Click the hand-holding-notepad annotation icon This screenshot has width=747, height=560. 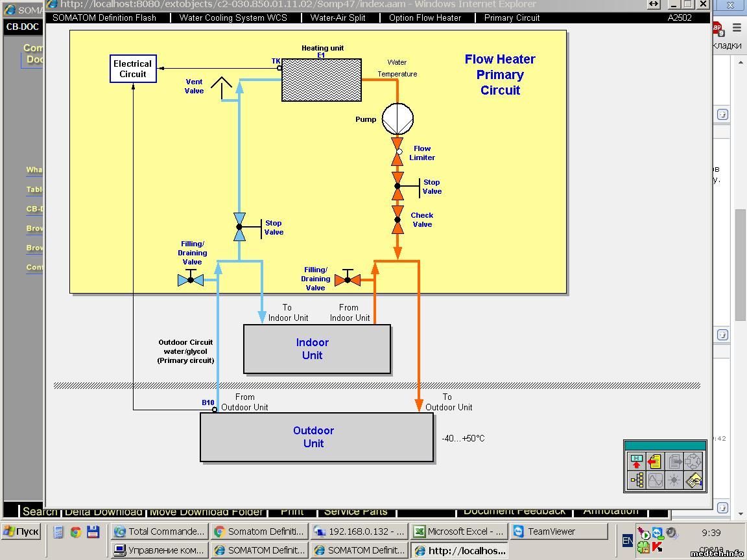click(x=693, y=480)
